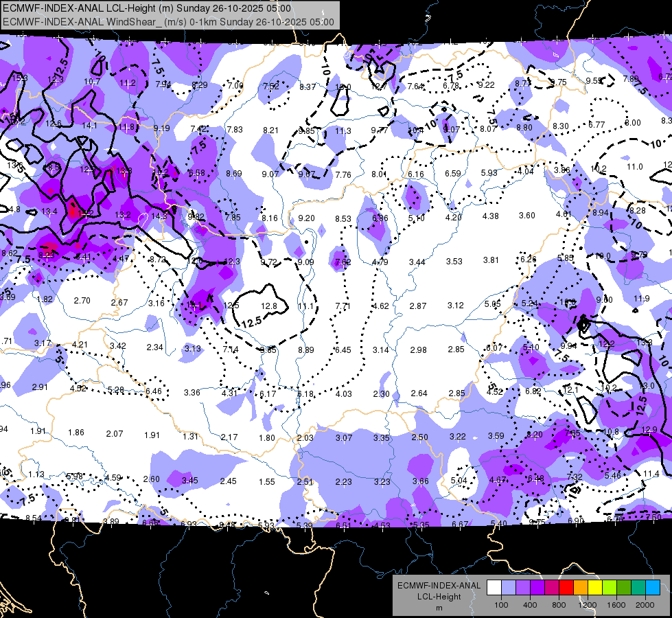Click the wind shear value '2.98'
The width and height of the screenshot is (672, 618).
click(418, 350)
